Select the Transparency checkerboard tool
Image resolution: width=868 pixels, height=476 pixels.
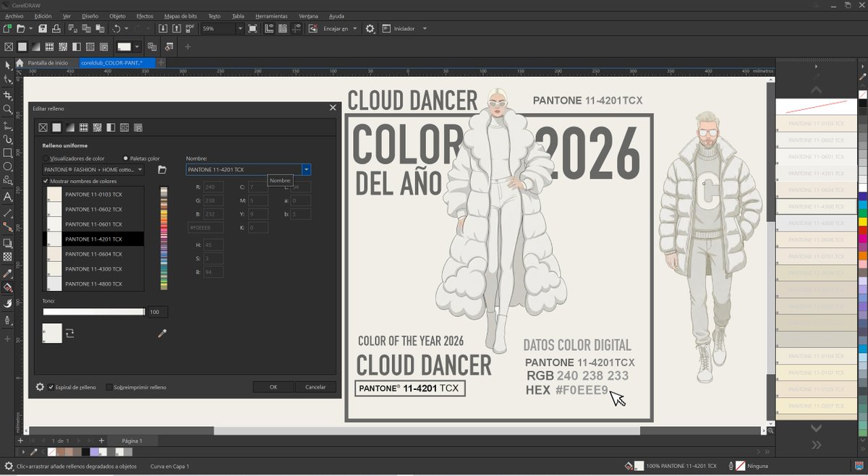point(8,256)
